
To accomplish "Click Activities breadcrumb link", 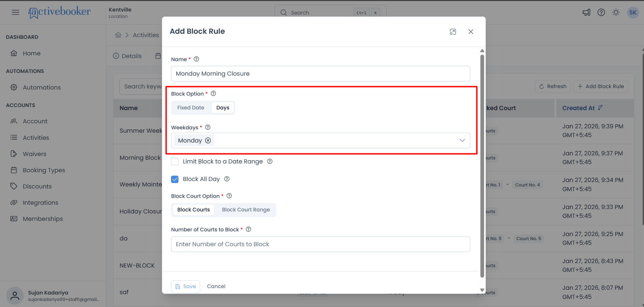I will 146,35.
